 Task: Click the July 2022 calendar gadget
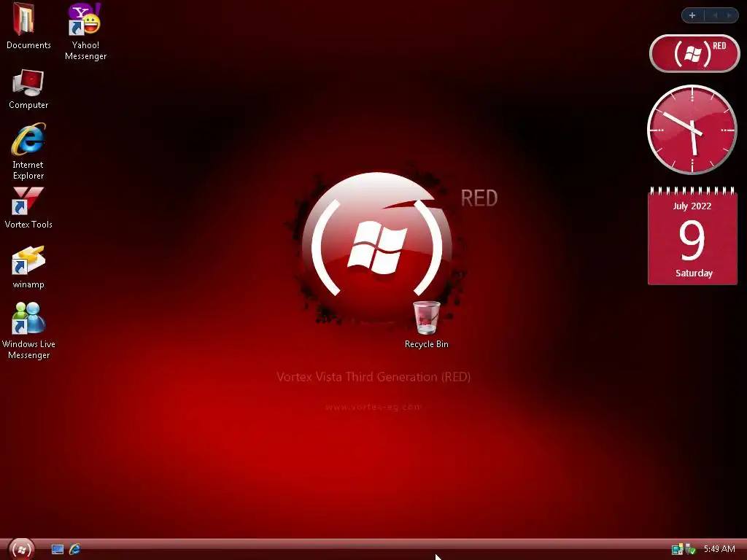[x=692, y=236]
